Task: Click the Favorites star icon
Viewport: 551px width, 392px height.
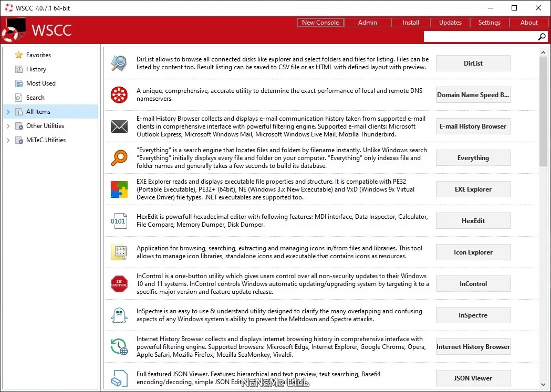Action: coord(18,55)
